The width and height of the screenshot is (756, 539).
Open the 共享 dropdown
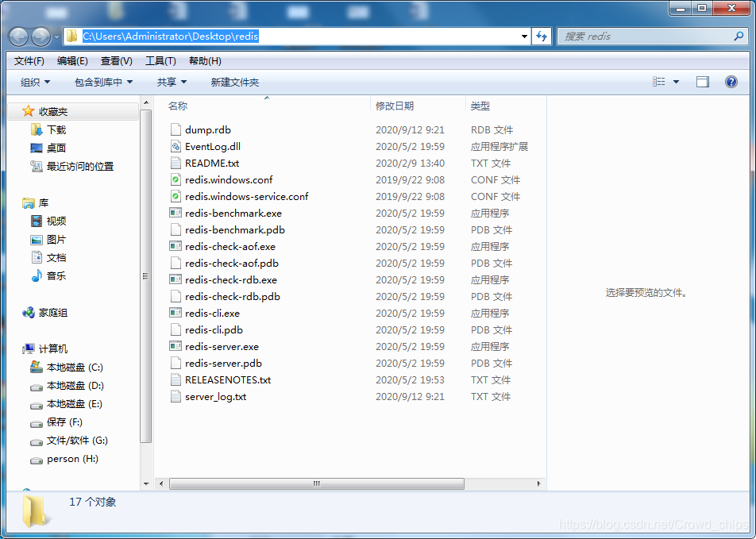pyautogui.click(x=172, y=83)
